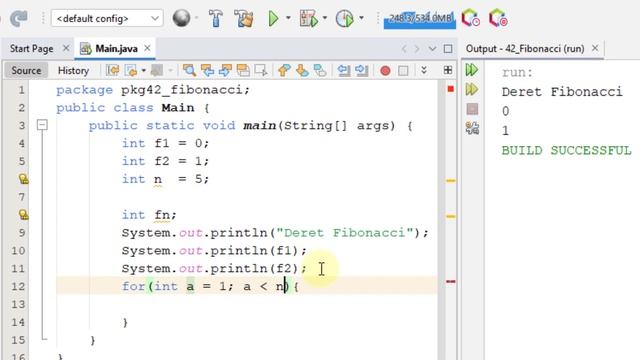Click the globe browser icon
This screenshot has width=640, height=360.
(181, 18)
